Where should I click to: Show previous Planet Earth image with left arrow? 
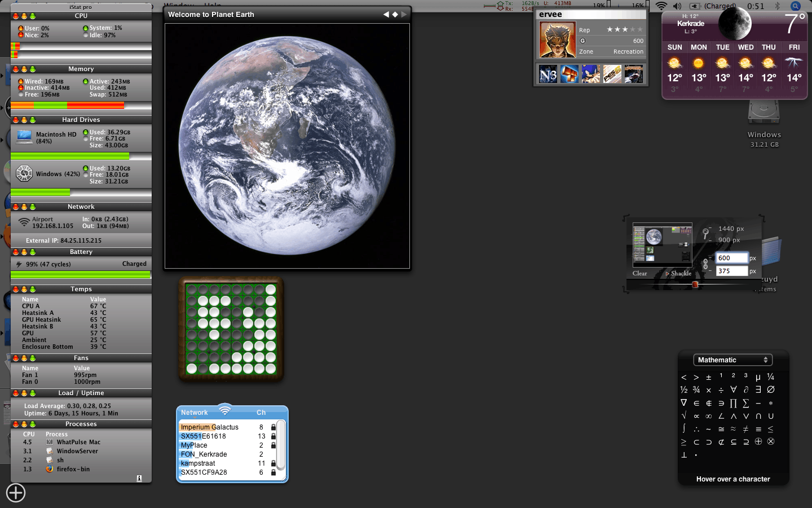(386, 14)
